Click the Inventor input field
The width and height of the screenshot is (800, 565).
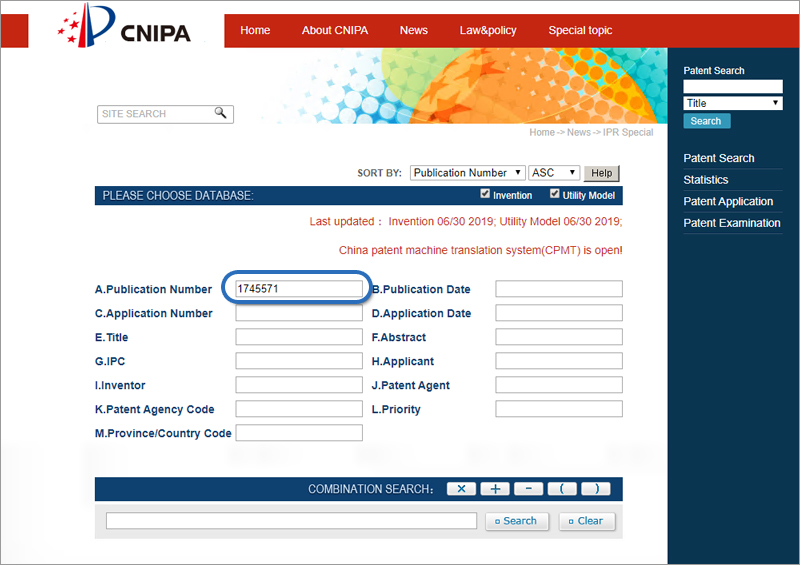coord(299,385)
